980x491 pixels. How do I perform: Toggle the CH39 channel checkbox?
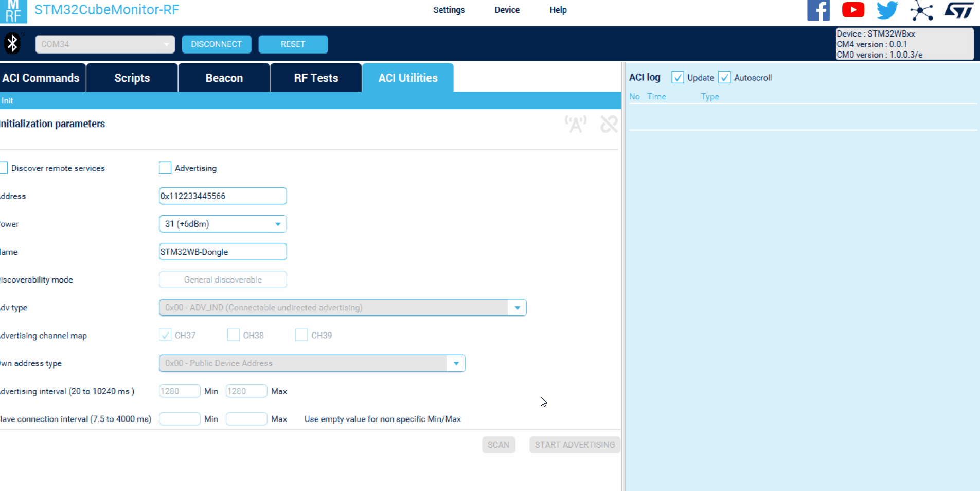301,335
